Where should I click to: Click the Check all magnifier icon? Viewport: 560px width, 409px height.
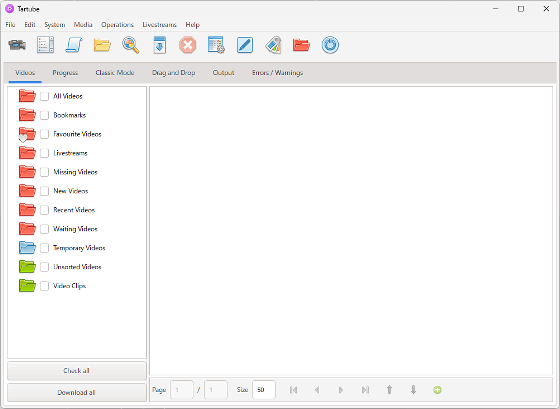pos(131,45)
